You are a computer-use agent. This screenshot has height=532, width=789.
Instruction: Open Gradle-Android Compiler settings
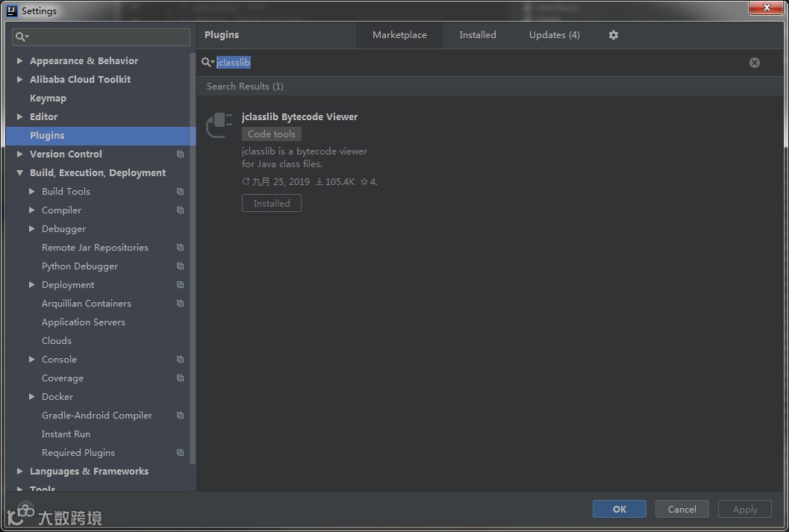[x=97, y=416]
